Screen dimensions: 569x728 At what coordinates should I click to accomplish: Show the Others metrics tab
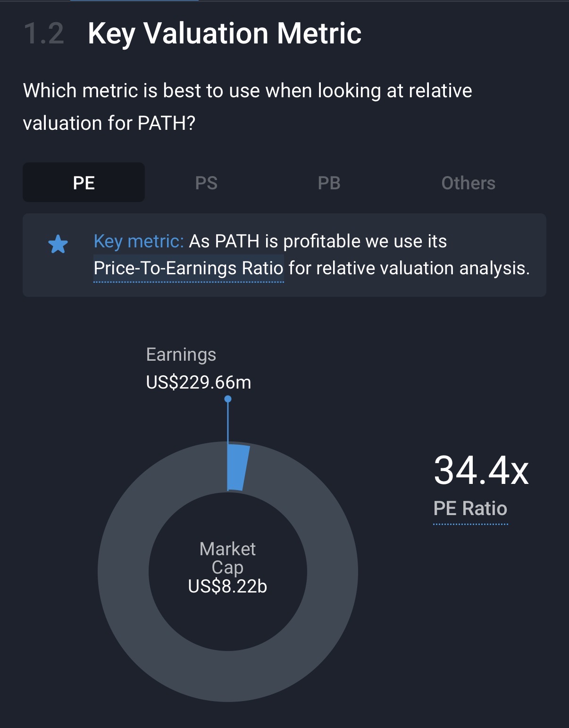pyautogui.click(x=468, y=183)
